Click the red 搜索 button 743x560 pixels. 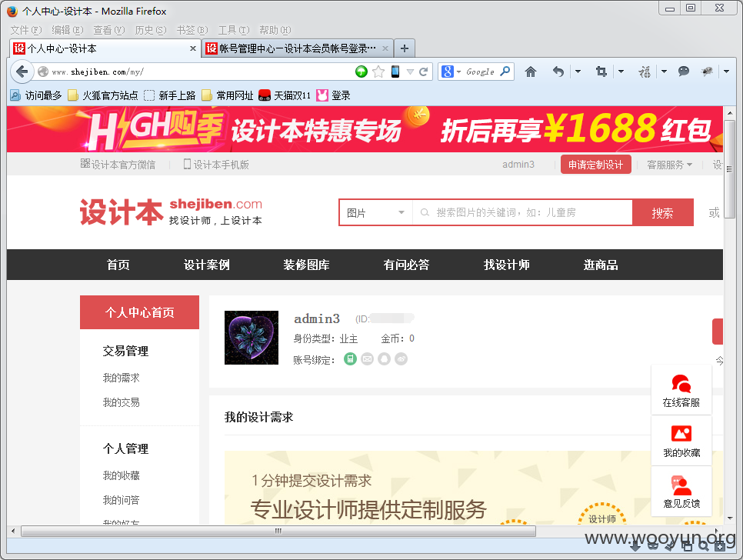coord(662,213)
